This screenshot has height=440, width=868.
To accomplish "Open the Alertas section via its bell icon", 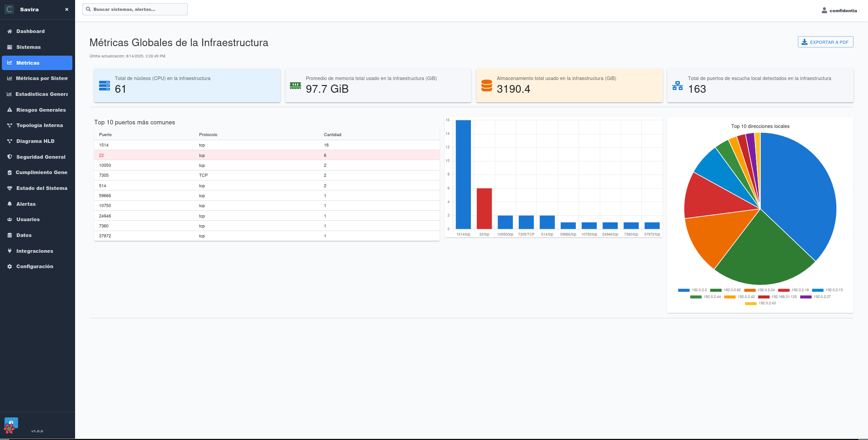I will [x=9, y=204].
